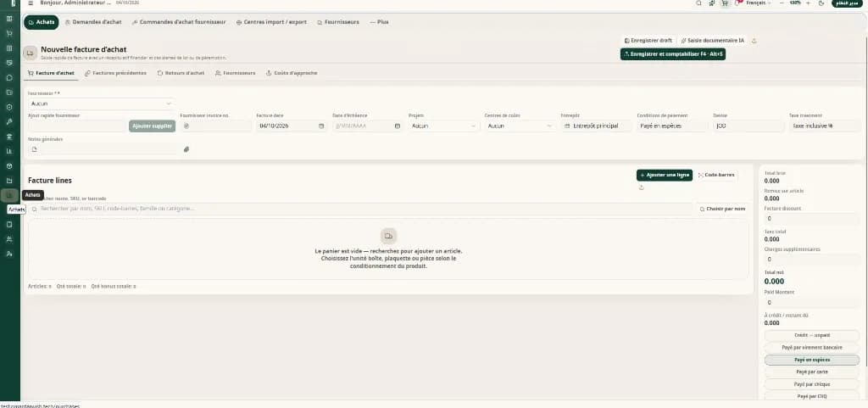Viewport: 868px width, 408px height.
Task: Open the hamburger menu next to Bonjour
Action: pyautogui.click(x=31, y=3)
